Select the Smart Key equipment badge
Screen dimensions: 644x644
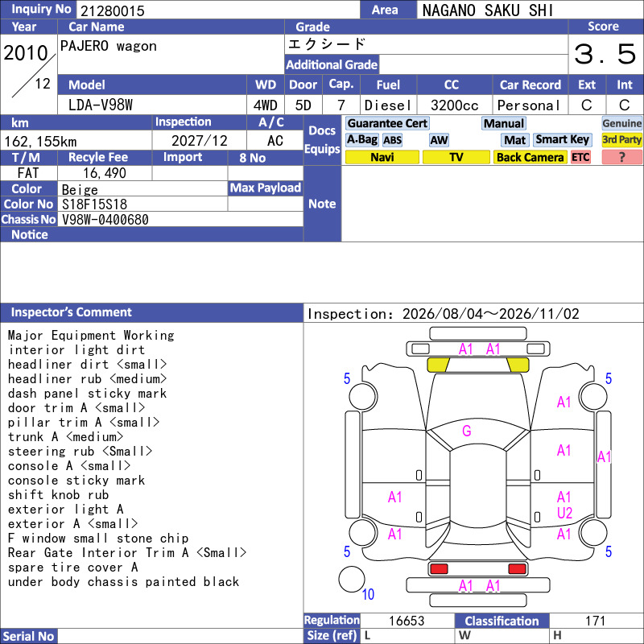[x=562, y=139]
